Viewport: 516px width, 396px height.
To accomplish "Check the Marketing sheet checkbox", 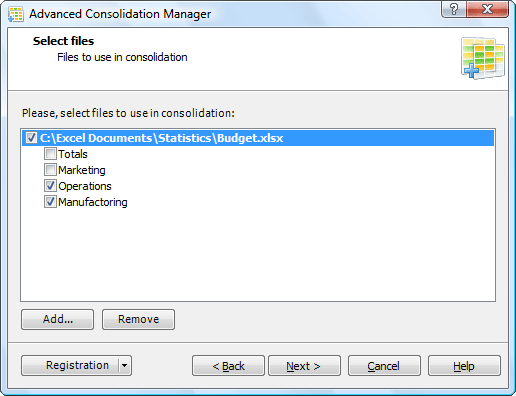I will pos(50,170).
